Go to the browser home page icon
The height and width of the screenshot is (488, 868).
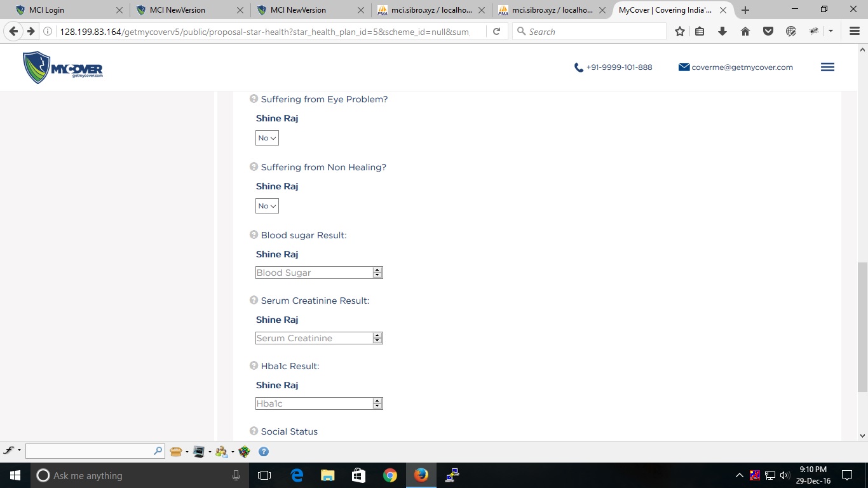745,32
